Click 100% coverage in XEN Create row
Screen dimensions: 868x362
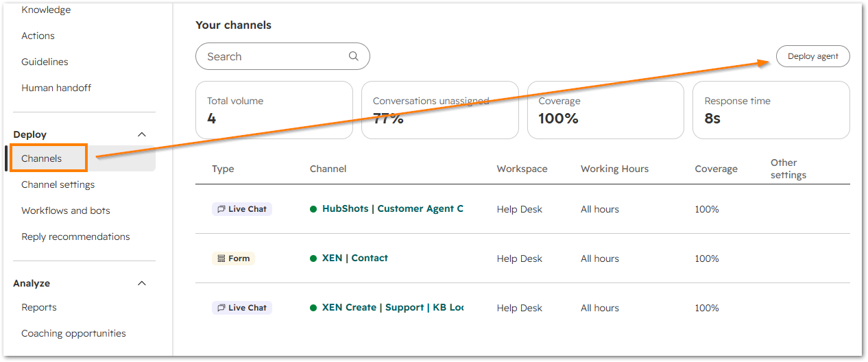707,308
